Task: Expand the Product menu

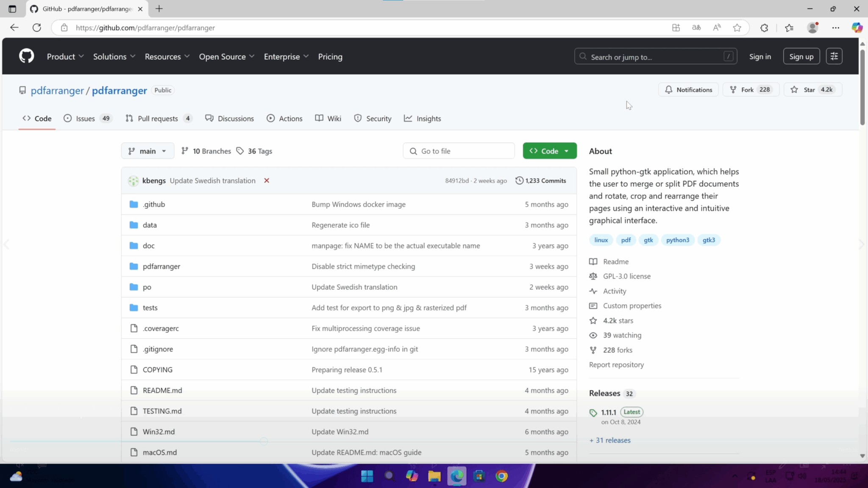Action: 65,56
